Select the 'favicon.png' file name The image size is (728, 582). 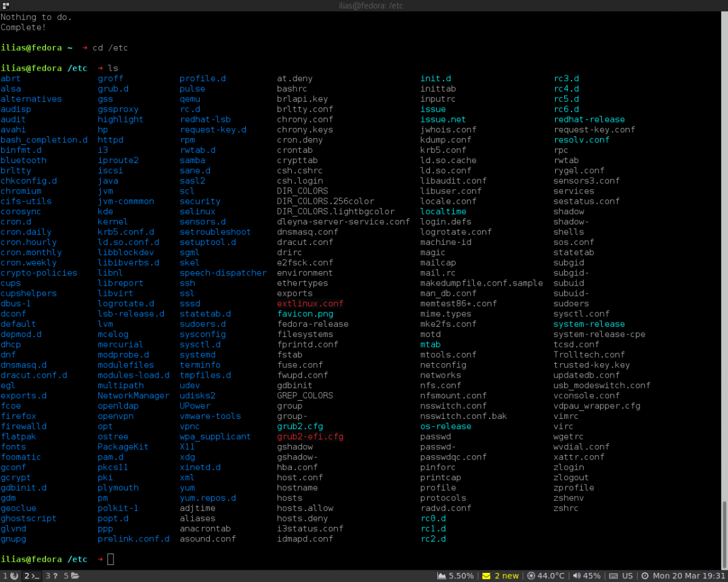(305, 313)
